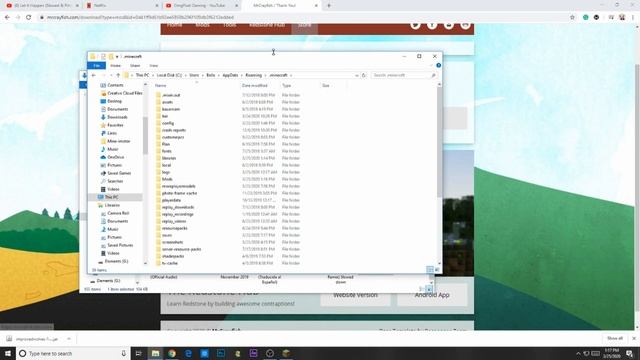Open Chrome from the taskbar
Viewport: 640px width, 360px height.
coord(172,353)
